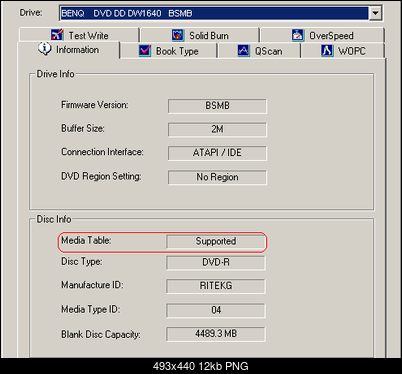Click the ATAPI / IDE interface field
Image resolution: width=402 pixels, height=374 pixels.
[217, 153]
